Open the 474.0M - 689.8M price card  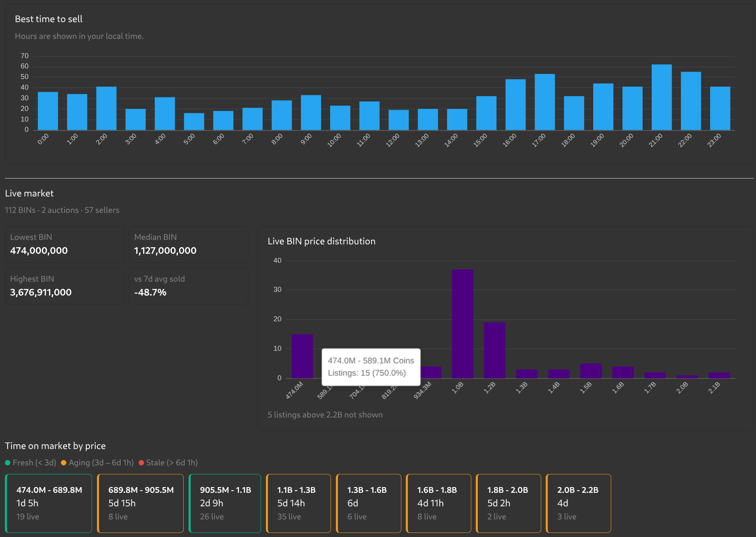click(49, 503)
